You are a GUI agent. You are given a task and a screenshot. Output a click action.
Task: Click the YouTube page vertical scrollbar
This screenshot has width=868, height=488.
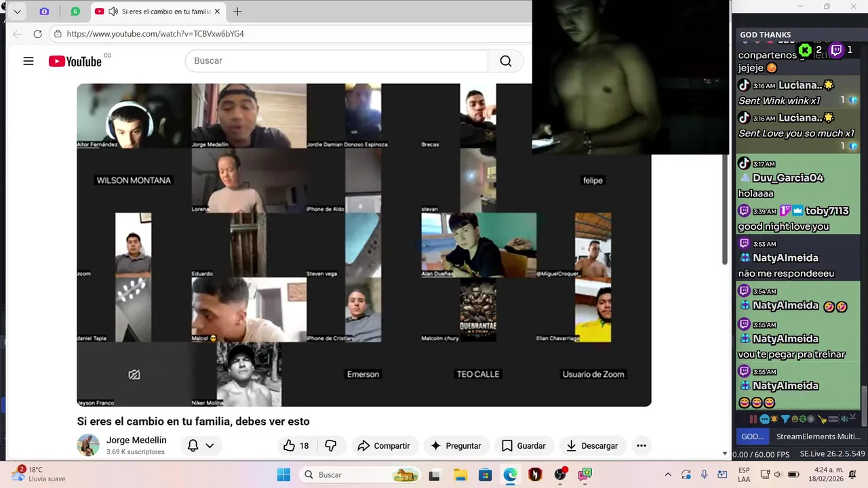point(725,210)
